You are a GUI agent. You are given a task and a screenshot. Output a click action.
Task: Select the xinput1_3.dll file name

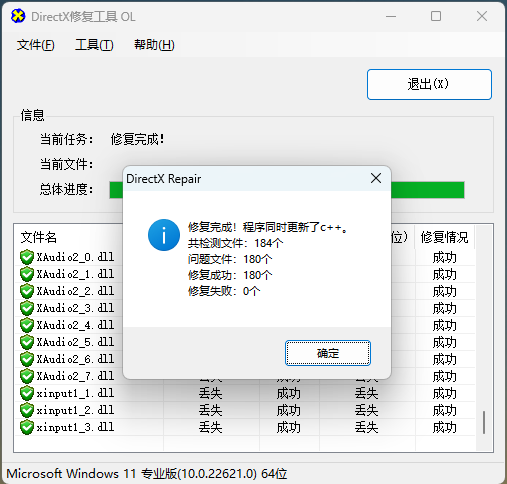coord(75,427)
